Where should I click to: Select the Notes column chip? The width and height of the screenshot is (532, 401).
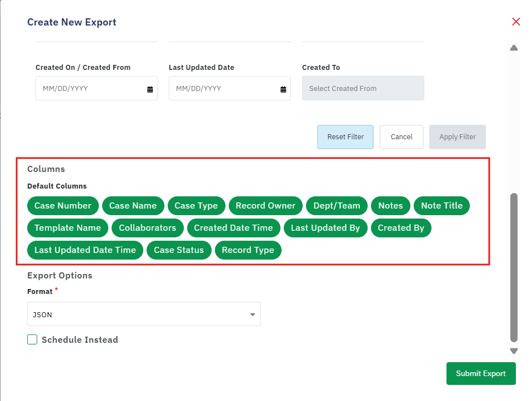point(390,206)
